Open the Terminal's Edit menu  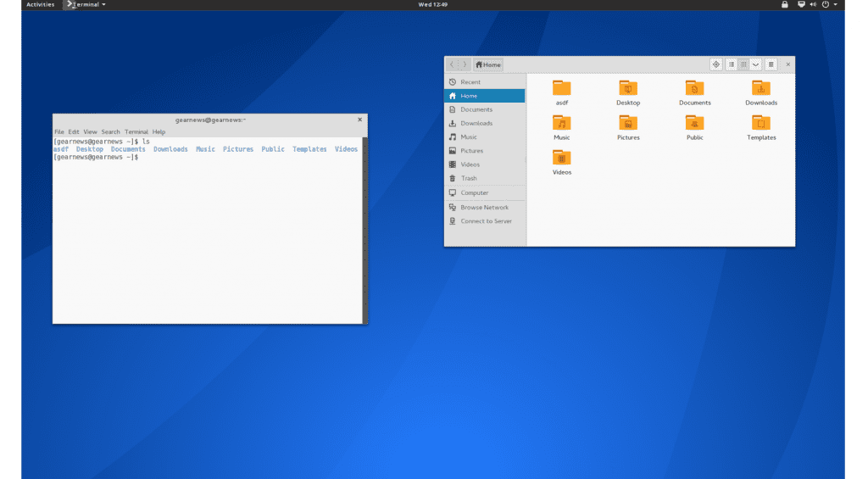pos(74,132)
